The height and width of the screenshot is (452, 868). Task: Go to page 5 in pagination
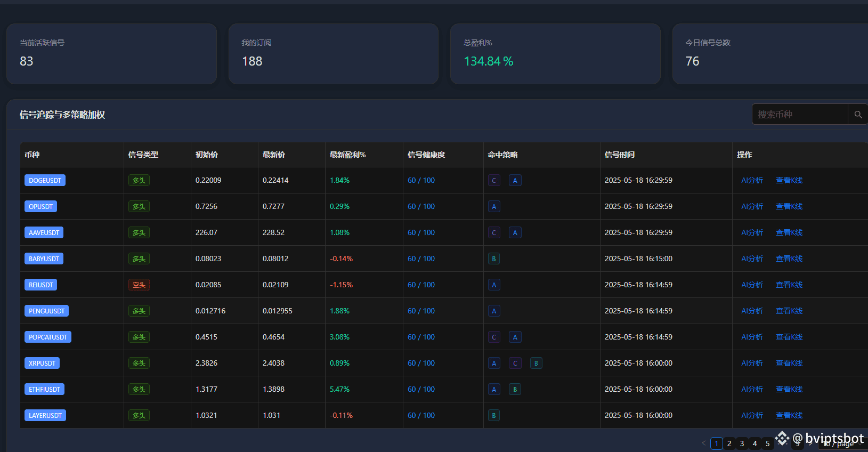pos(768,443)
